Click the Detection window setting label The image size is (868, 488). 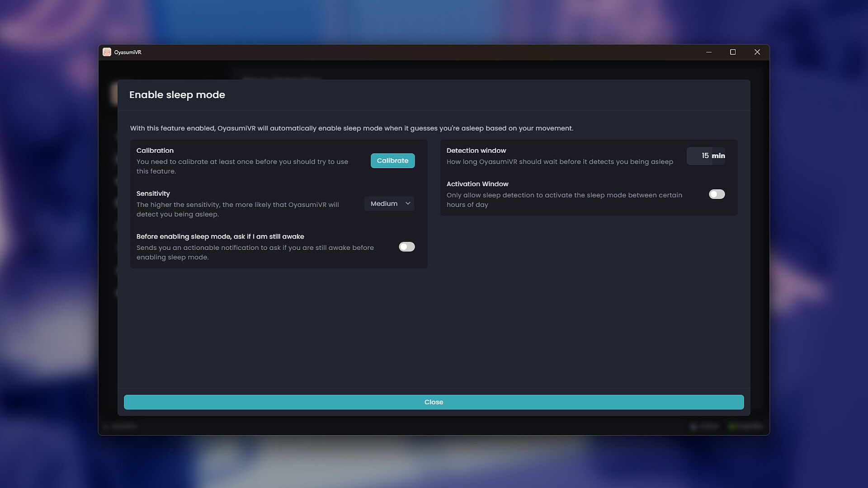476,150
